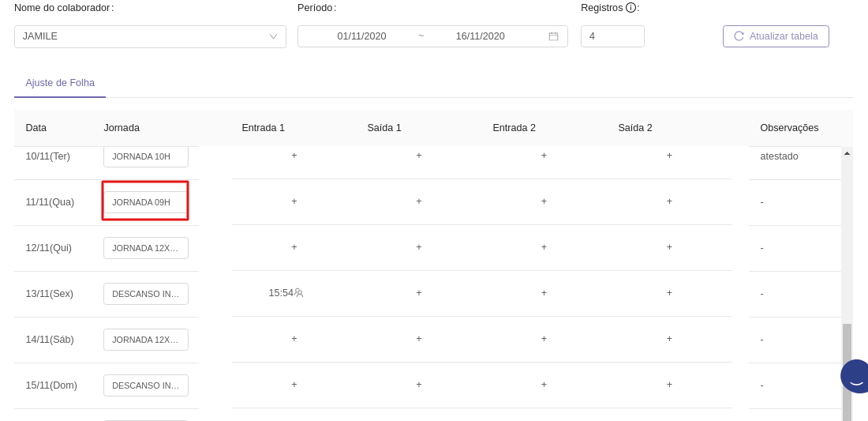Viewport: 868px width, 421px height.
Task: Open DESCANSO selector for 13/11(Sex)
Action: (145, 294)
